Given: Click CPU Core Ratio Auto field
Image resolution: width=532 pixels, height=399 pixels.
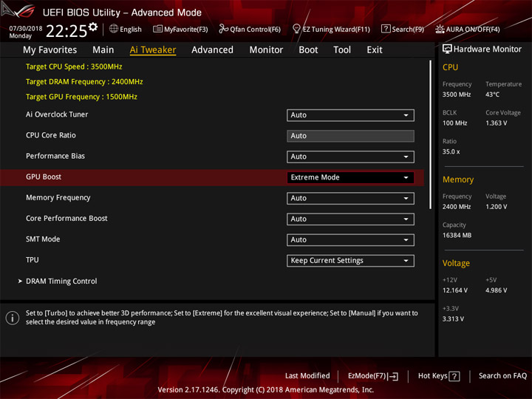Looking at the screenshot, I should [x=350, y=136].
